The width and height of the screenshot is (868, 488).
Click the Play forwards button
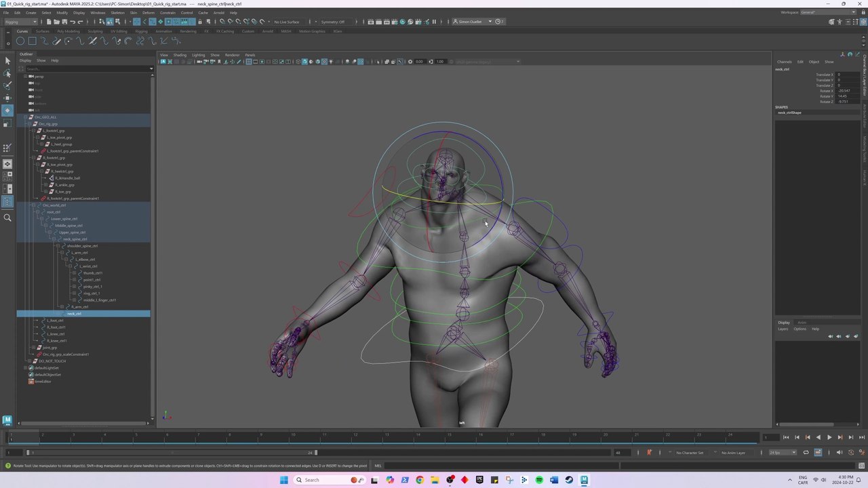(x=829, y=438)
